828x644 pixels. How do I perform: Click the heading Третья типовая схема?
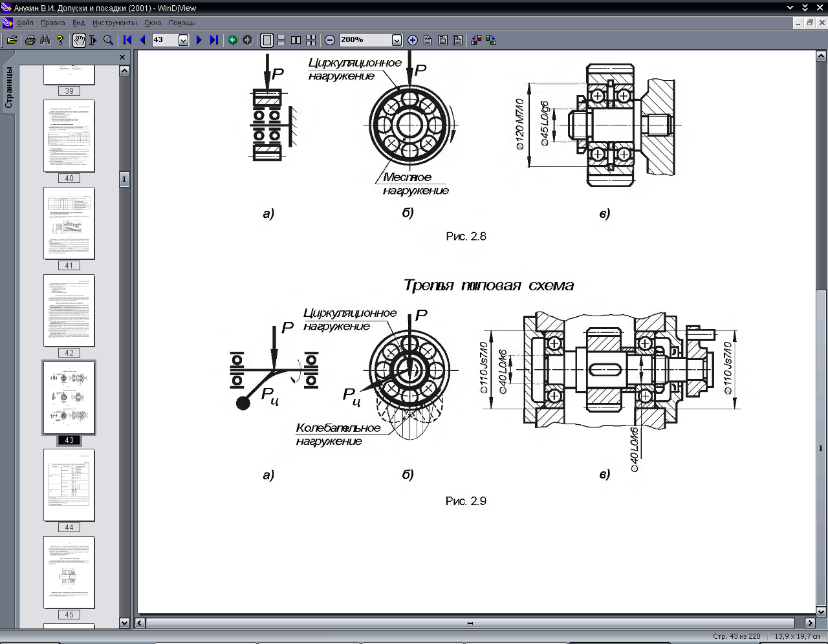click(x=488, y=285)
